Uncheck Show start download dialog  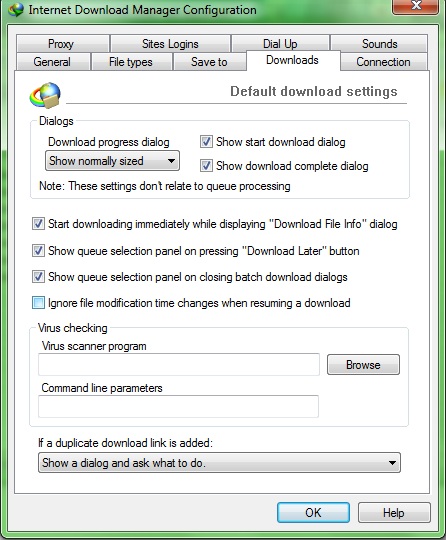[x=206, y=142]
